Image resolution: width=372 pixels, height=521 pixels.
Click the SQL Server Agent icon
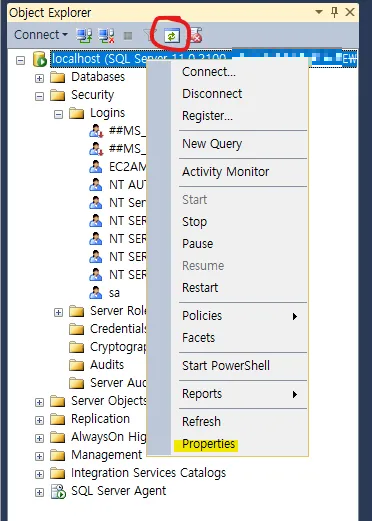point(58,492)
